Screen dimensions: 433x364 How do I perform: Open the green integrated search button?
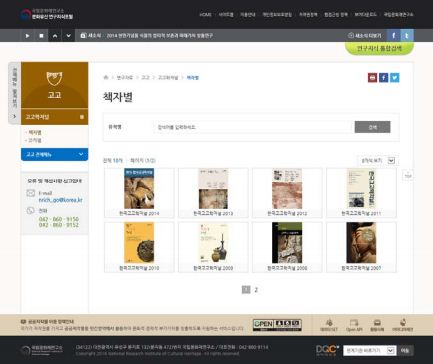click(379, 48)
